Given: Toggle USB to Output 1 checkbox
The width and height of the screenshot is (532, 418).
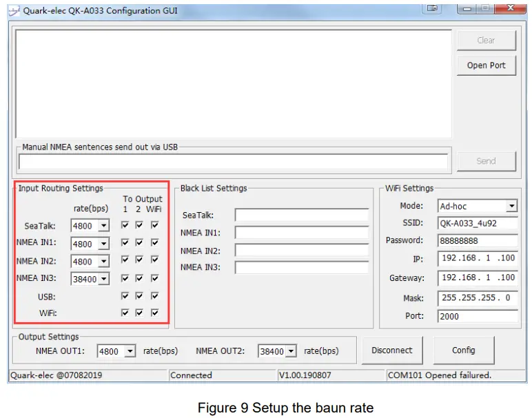Looking at the screenshot, I should (x=125, y=296).
